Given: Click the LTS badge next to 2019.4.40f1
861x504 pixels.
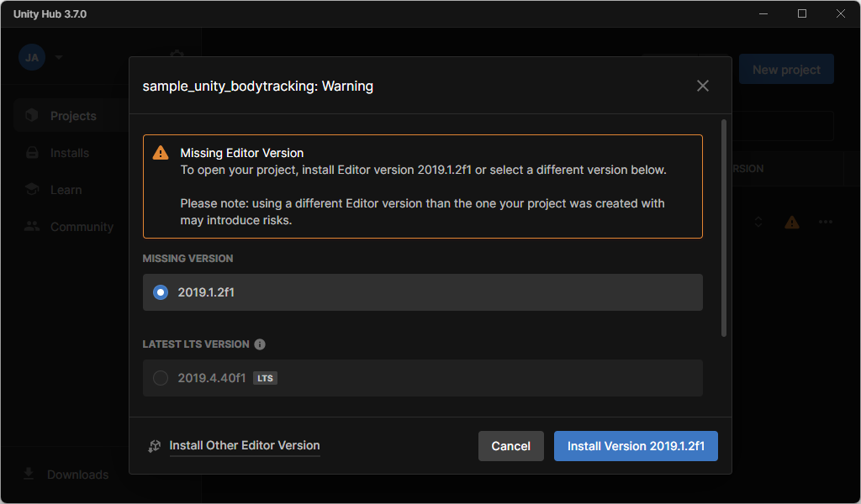Looking at the screenshot, I should pyautogui.click(x=265, y=378).
